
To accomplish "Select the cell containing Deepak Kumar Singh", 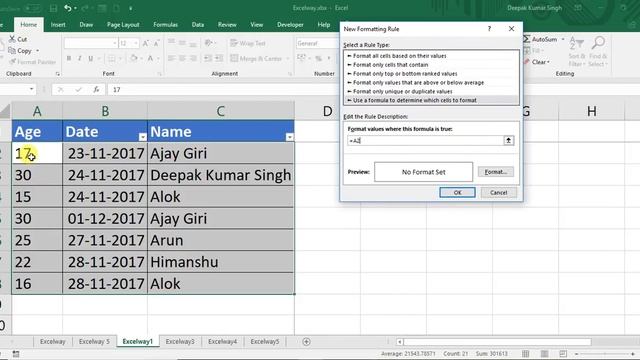I will pos(220,175).
